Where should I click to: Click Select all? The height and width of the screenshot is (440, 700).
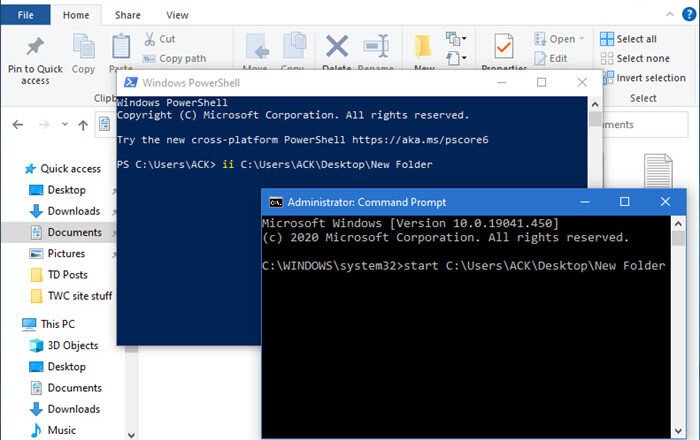point(628,39)
